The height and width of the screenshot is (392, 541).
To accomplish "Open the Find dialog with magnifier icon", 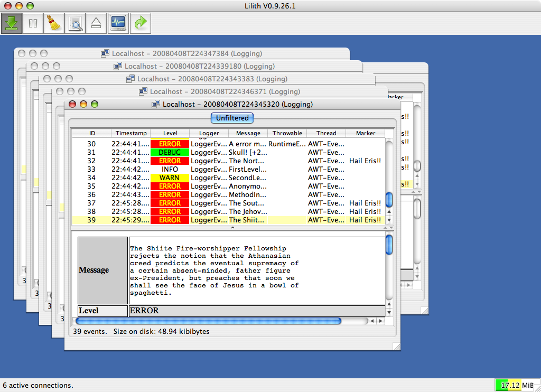I will (x=74, y=23).
